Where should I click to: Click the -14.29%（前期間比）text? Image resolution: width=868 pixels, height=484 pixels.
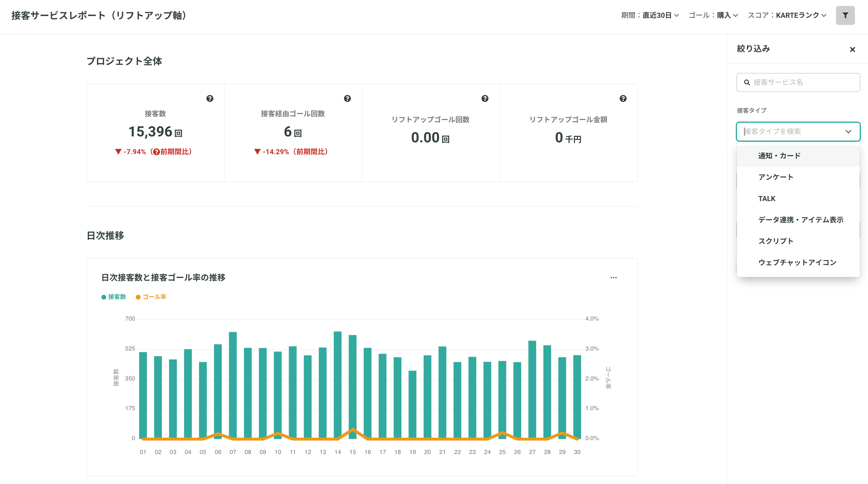295,152
